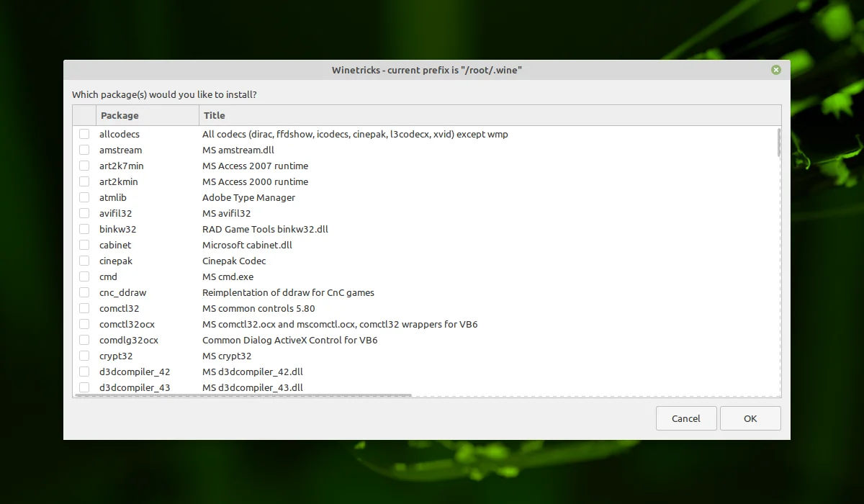Close the Winetricks window
Viewport: 864px width, 504px height.
click(775, 70)
